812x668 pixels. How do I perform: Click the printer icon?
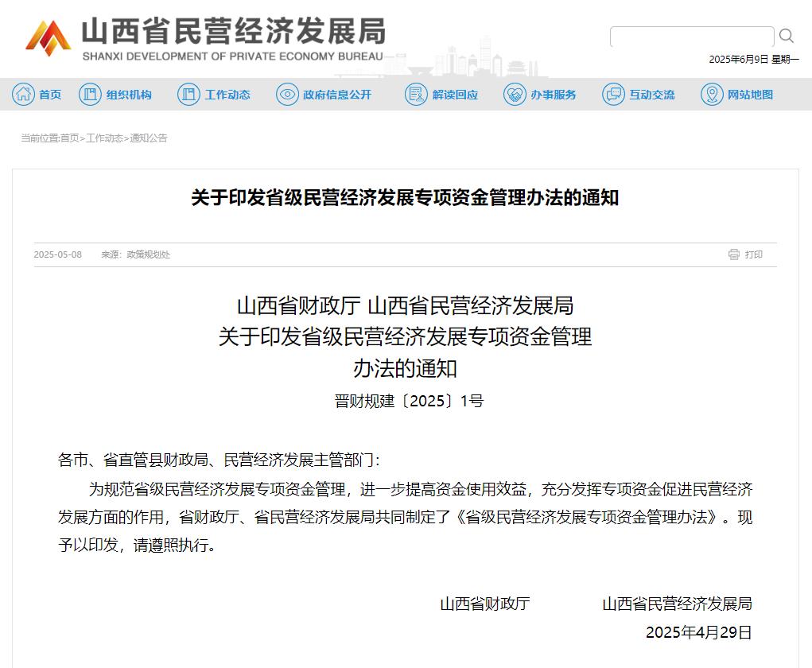tap(734, 254)
